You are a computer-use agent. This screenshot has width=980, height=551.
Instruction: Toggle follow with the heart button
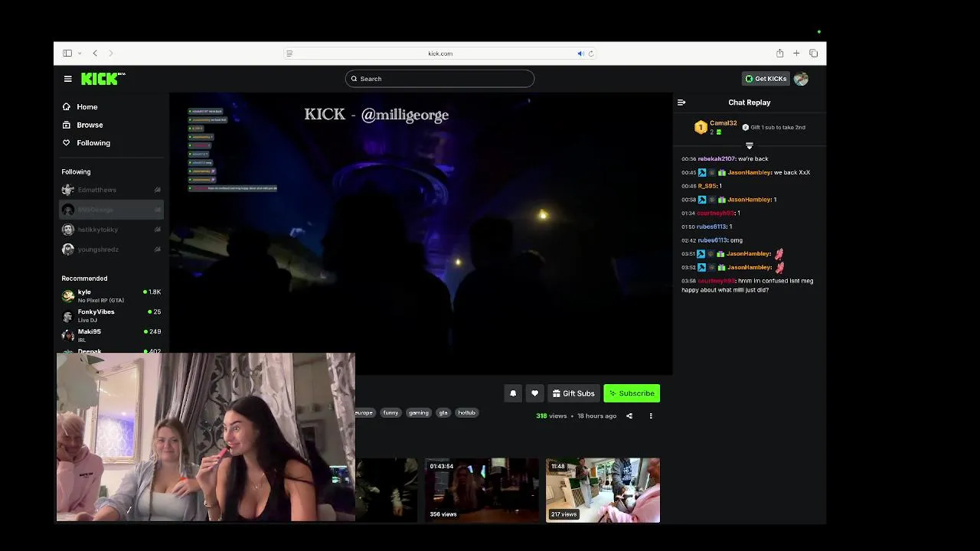tap(534, 393)
